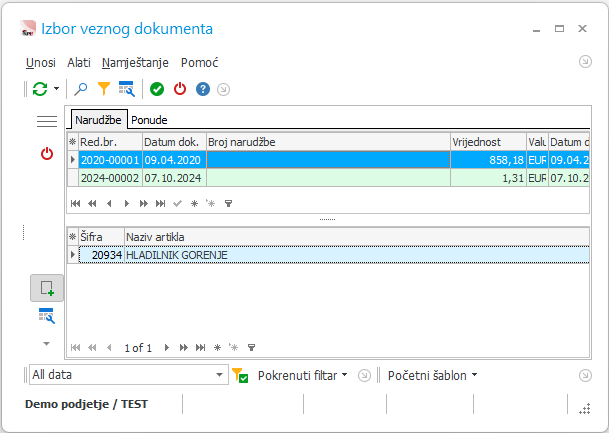Switch to the Narudžbe tab

(x=98, y=120)
